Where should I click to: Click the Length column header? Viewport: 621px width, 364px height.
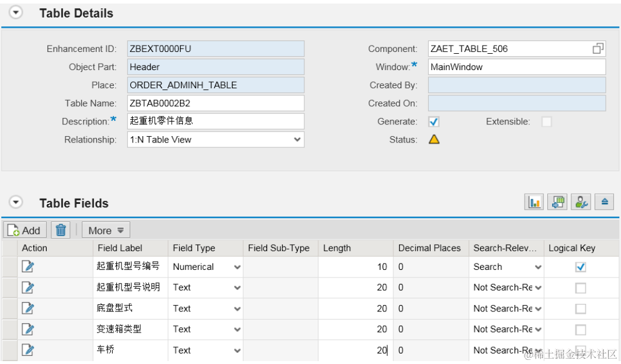tap(356, 248)
